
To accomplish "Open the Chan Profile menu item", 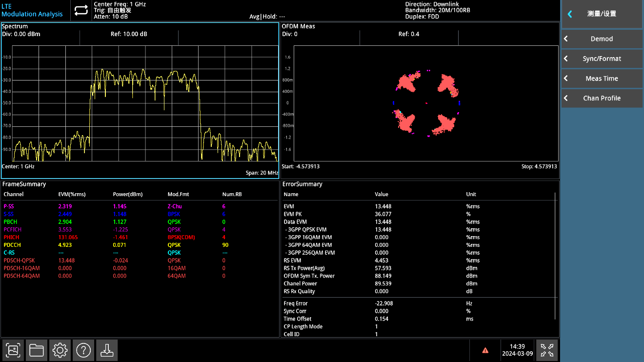I will (x=601, y=98).
